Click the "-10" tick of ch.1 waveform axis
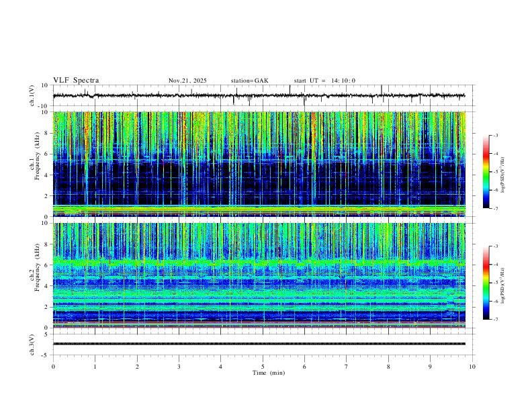 click(x=43, y=107)
